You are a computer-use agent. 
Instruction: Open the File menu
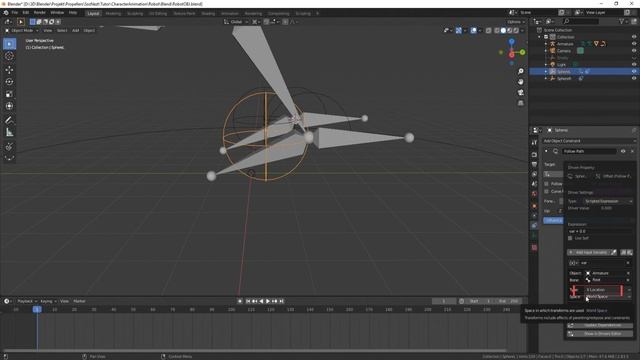(x=15, y=13)
